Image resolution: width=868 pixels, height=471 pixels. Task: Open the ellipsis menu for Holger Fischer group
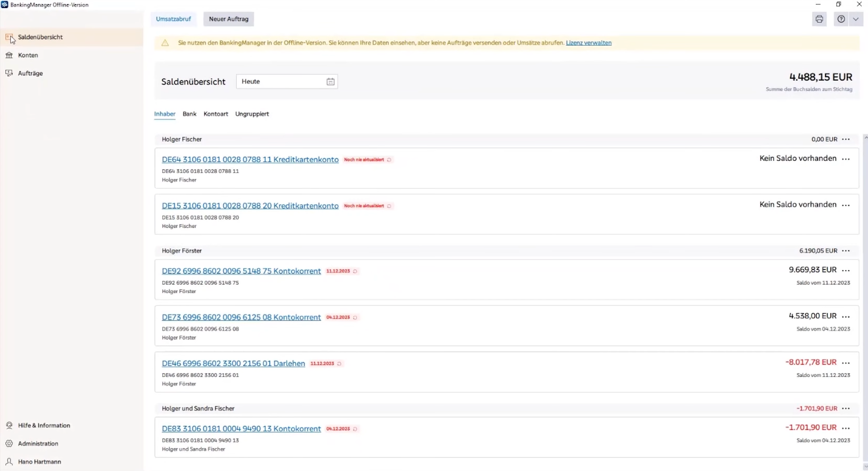coord(846,139)
